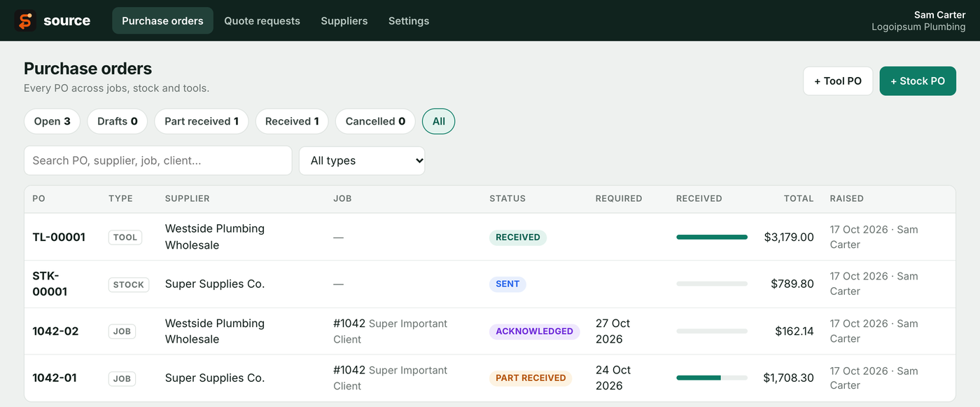Click the SENT status badge
The image size is (980, 407).
tap(507, 284)
